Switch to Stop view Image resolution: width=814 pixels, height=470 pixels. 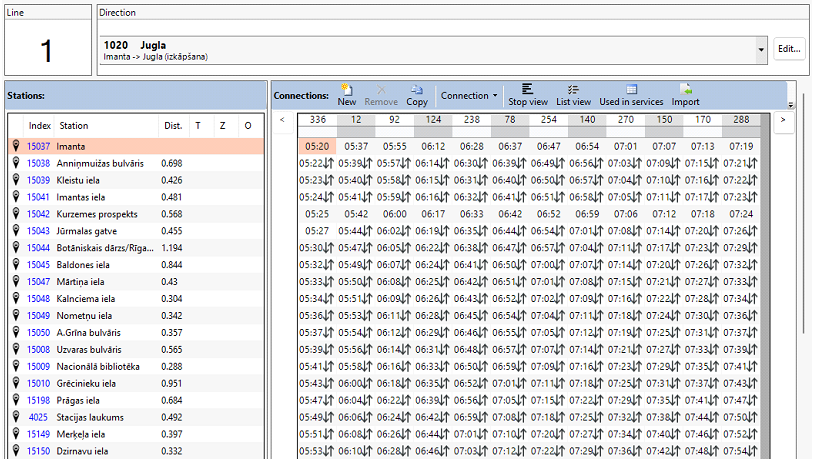pos(527,95)
